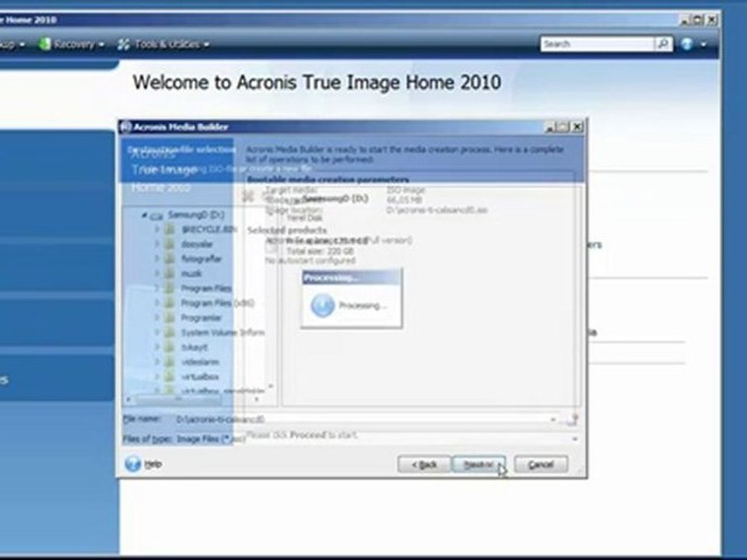Click into the Search field
This screenshot has height=560, width=747.
click(x=598, y=44)
